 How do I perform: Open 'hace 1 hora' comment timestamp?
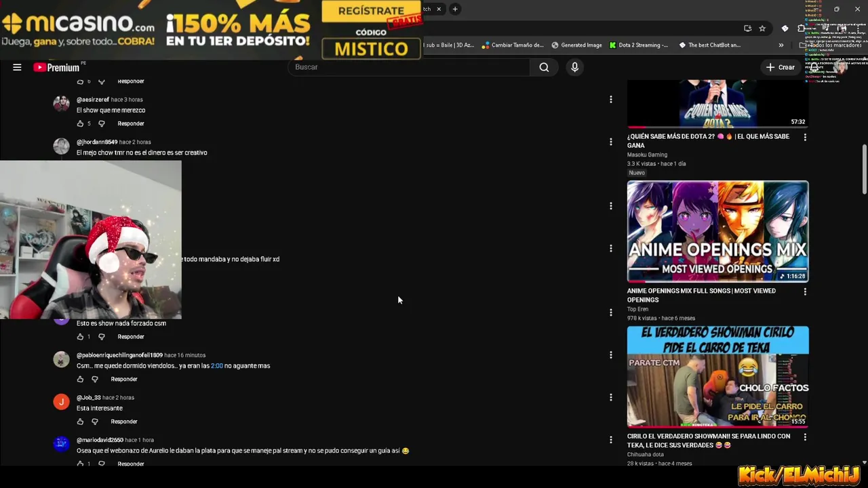pos(140,440)
